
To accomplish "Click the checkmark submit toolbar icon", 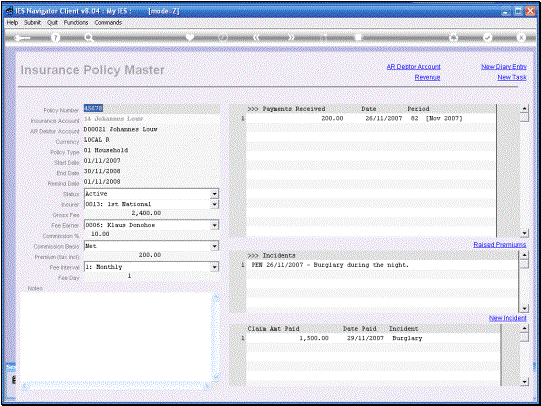I will (x=487, y=37).
